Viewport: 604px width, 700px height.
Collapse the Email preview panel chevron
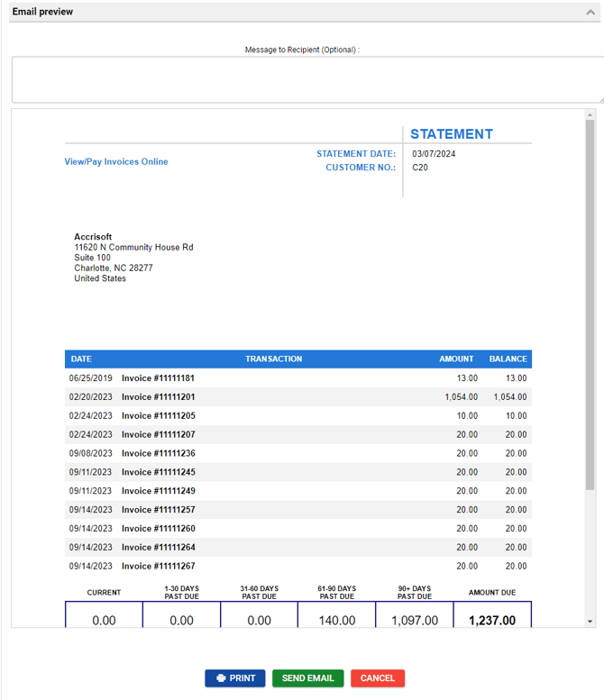590,12
